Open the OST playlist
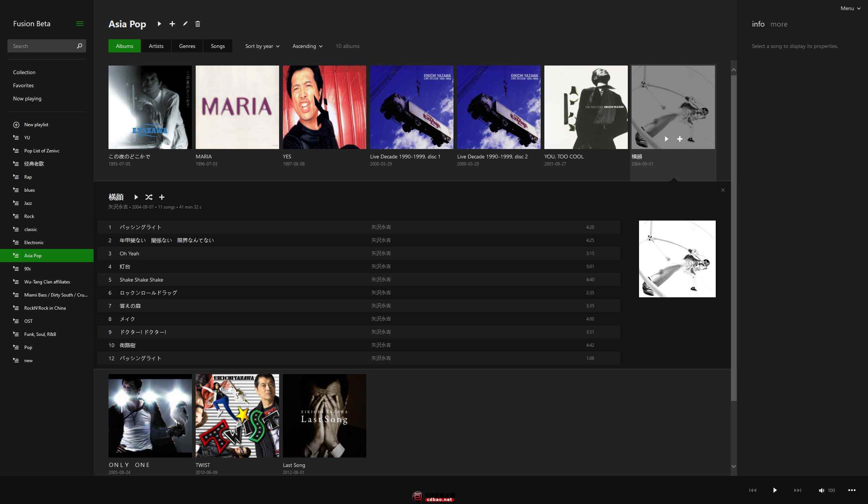The image size is (868, 504). point(47,321)
